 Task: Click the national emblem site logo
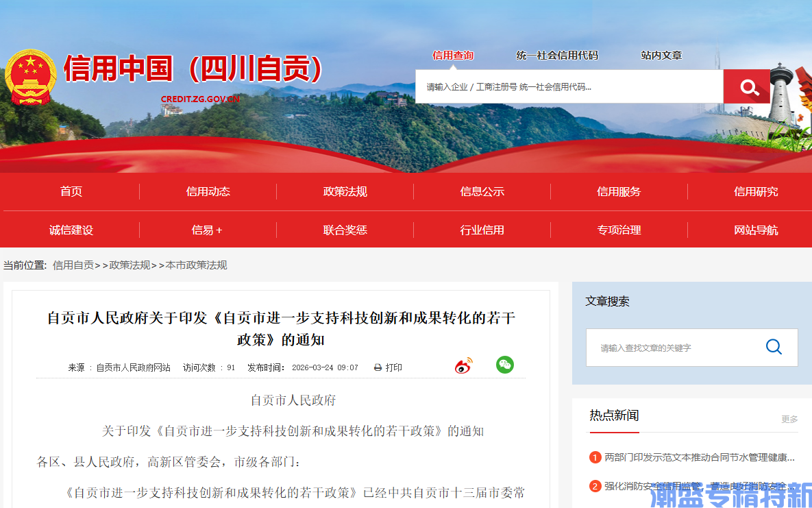click(x=32, y=76)
